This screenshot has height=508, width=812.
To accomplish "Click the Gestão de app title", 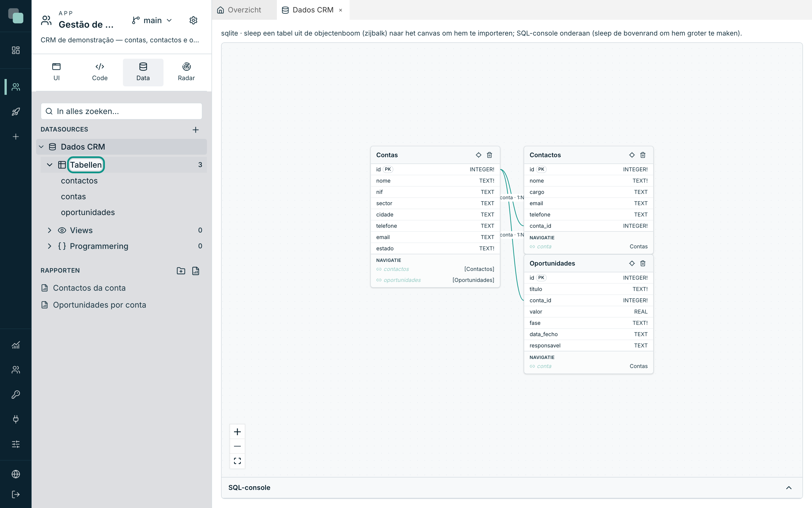I will click(86, 25).
